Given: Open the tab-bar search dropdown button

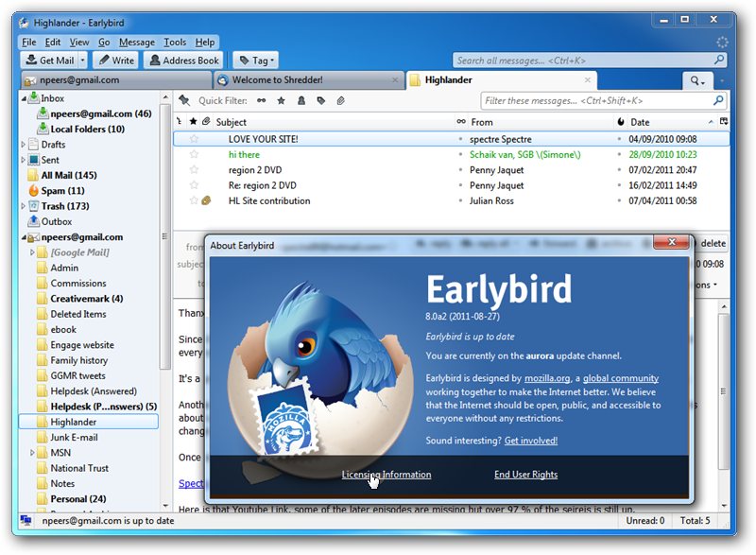Looking at the screenshot, I should click(x=696, y=80).
